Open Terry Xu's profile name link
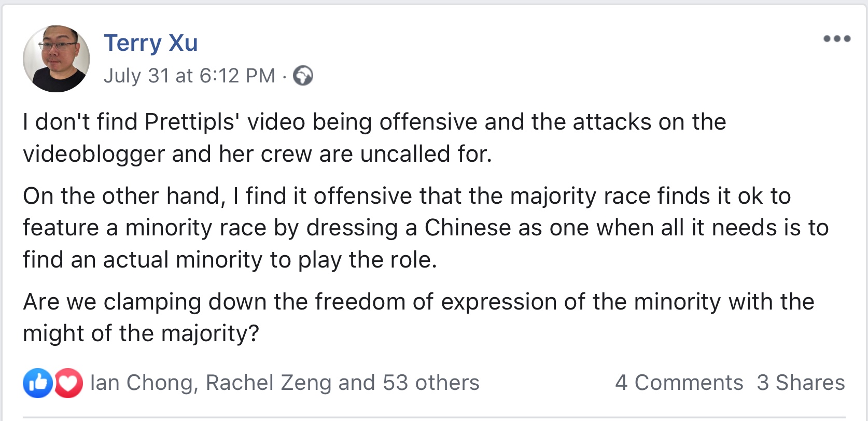Image resolution: width=868 pixels, height=421 pixels. [151, 43]
